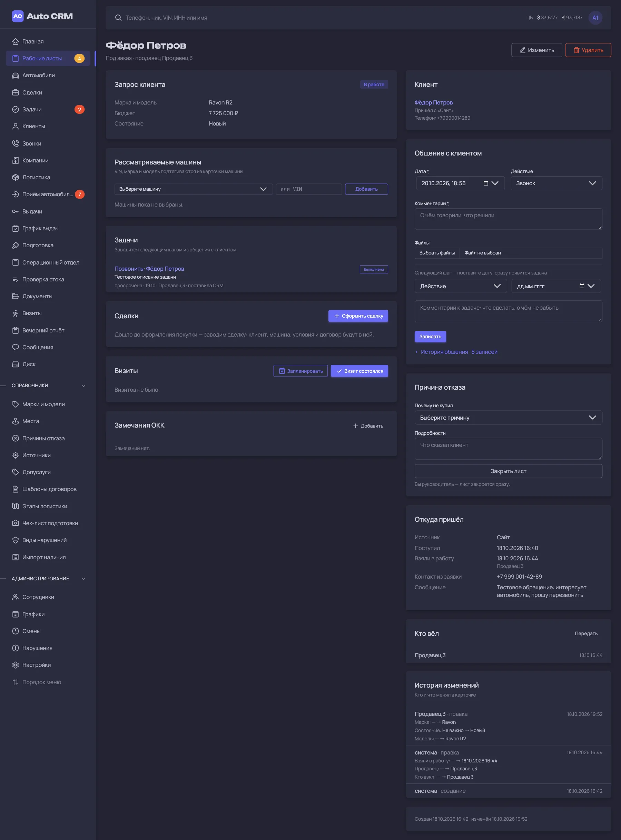Screen dimensions: 621x840
Task: Open the next-step Действие dropdown
Action: click(x=461, y=286)
